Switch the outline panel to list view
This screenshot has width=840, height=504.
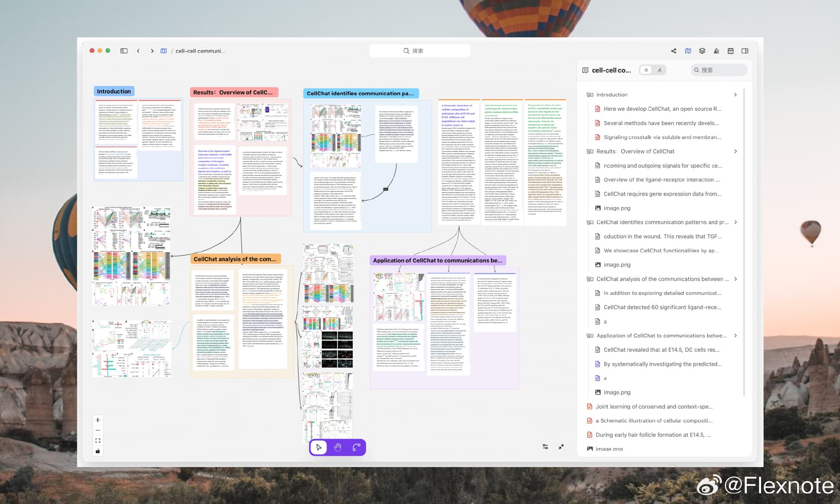(x=646, y=70)
